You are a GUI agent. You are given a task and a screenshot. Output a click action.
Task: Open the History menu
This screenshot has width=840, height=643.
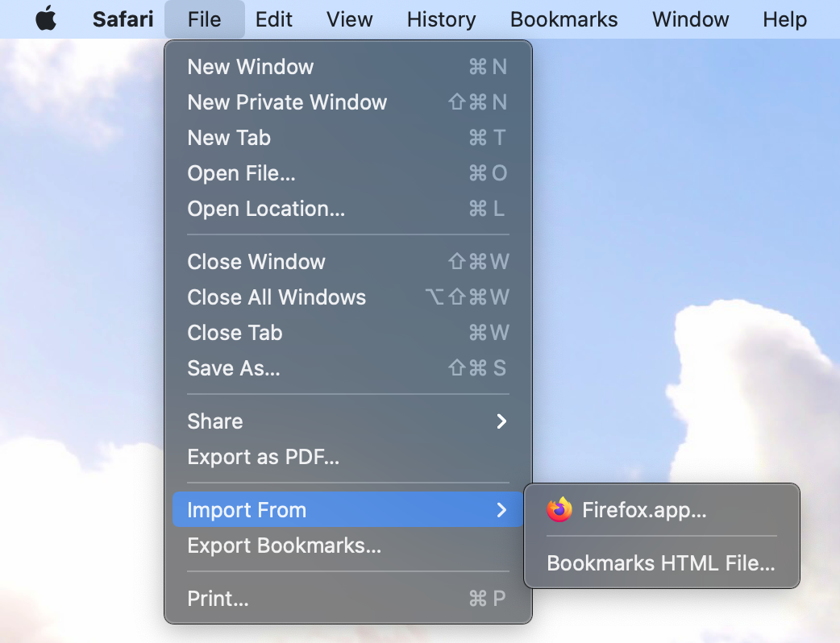tap(441, 19)
